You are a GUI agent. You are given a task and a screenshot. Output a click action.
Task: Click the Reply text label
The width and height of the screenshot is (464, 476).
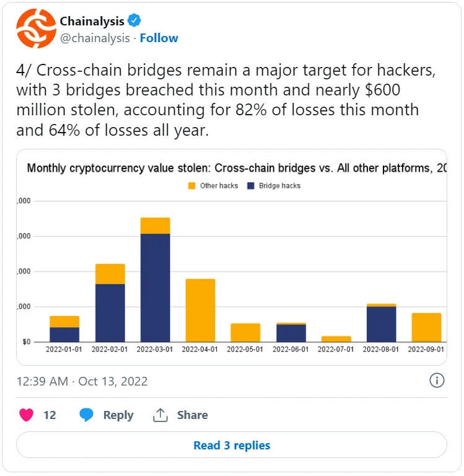pos(118,415)
